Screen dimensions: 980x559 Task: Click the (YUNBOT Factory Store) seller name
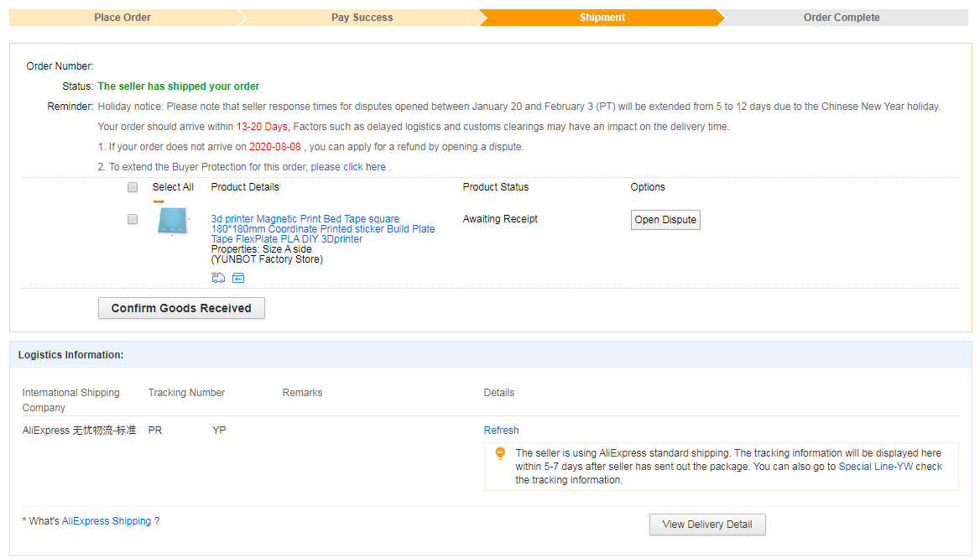267,259
